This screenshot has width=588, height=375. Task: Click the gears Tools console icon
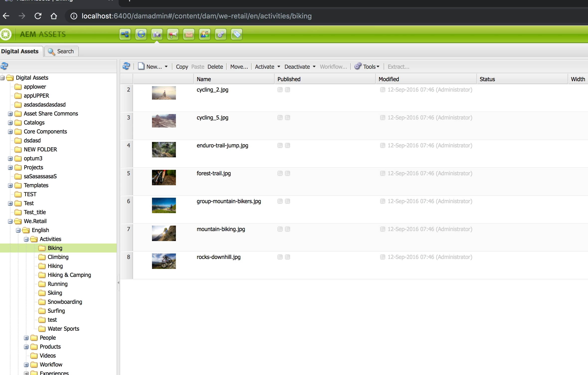pos(221,34)
